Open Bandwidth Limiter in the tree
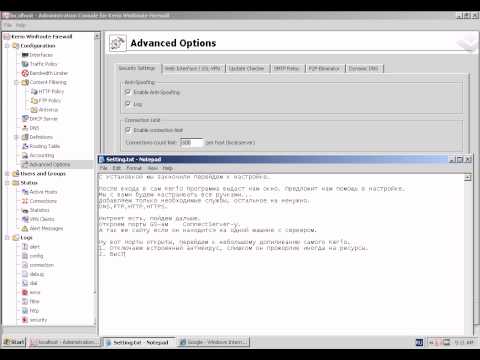The image size is (480, 360). [45, 73]
